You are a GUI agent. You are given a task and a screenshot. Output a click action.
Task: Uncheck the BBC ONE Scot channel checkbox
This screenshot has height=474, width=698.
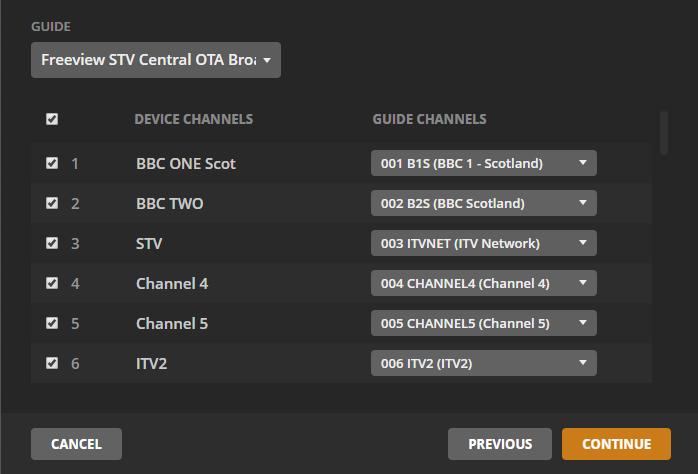(52, 163)
